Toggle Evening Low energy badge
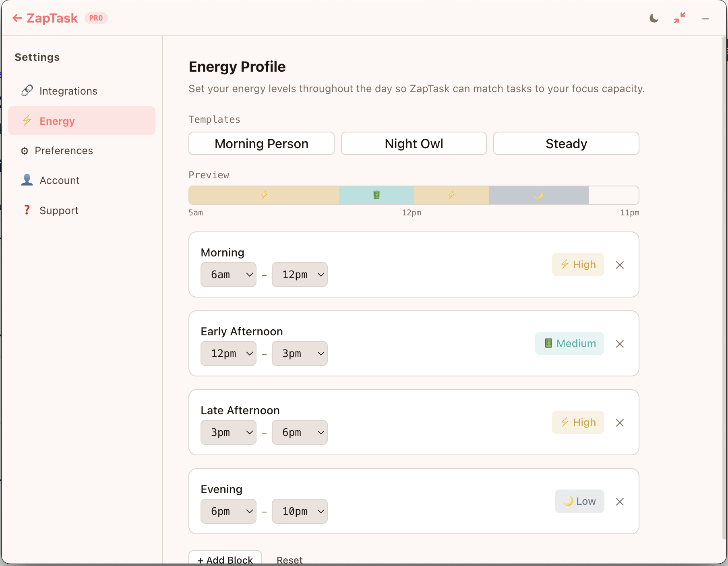 (x=579, y=501)
